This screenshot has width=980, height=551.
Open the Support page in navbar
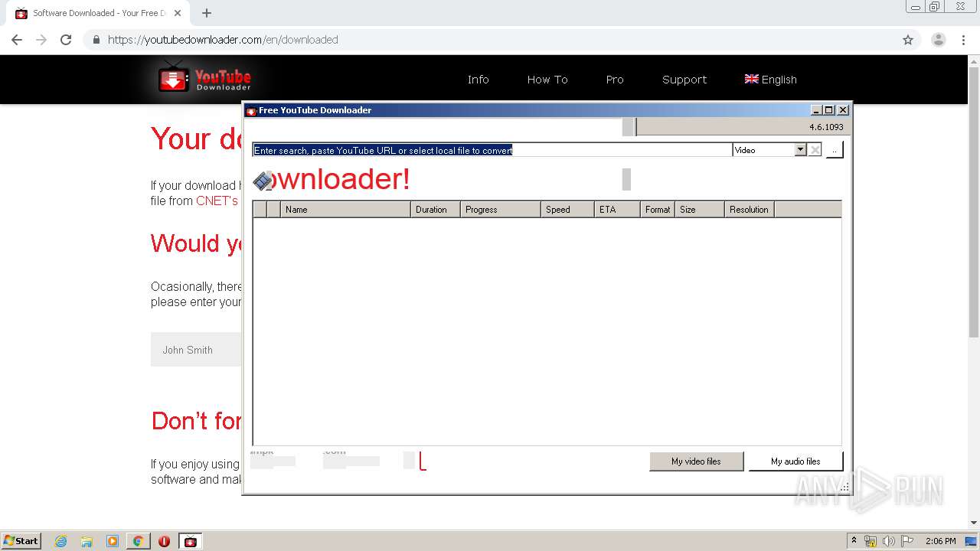684,80
